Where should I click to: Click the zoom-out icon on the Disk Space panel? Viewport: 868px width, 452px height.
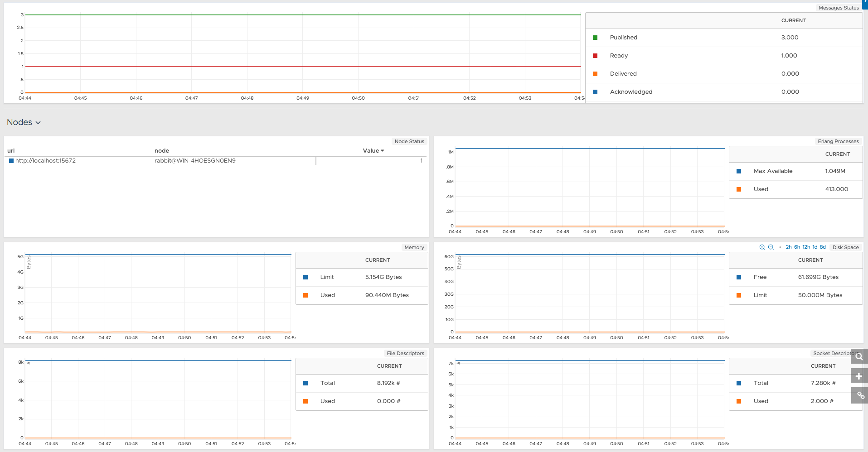click(771, 247)
